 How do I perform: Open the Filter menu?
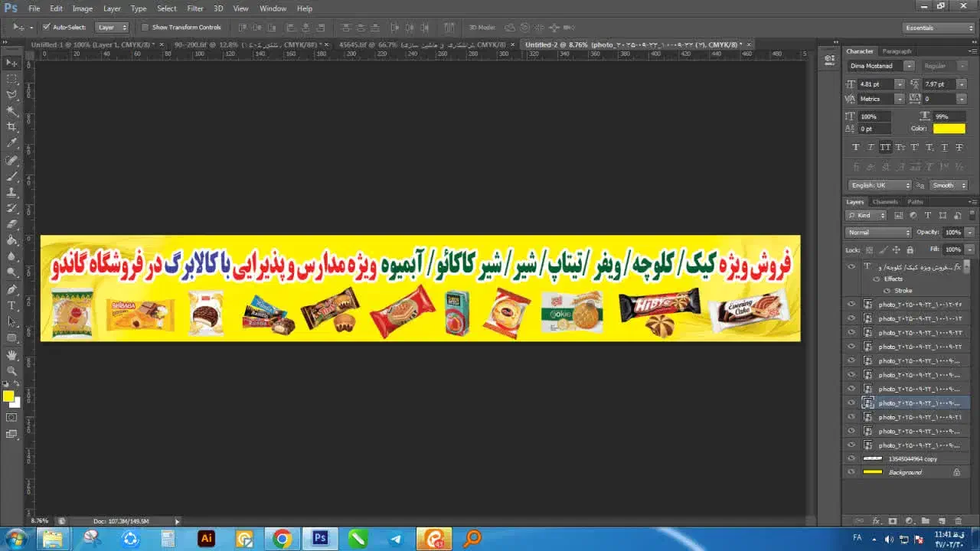tap(195, 8)
